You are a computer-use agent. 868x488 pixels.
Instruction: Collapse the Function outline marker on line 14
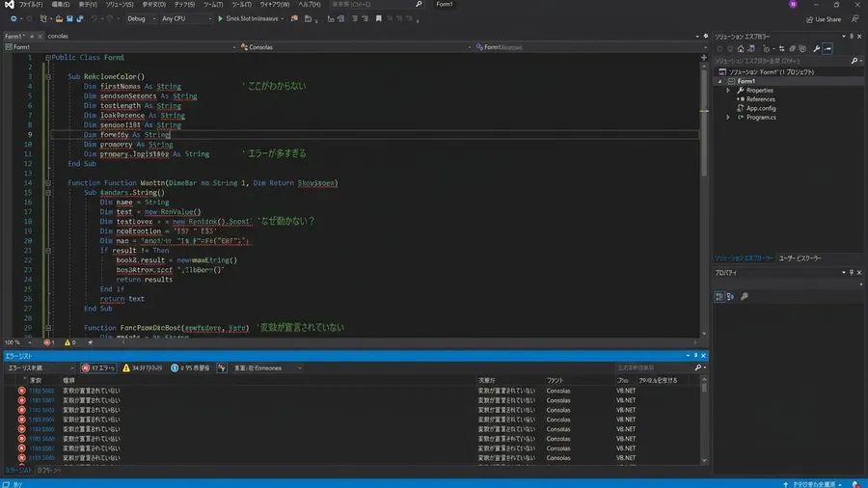[x=47, y=183]
